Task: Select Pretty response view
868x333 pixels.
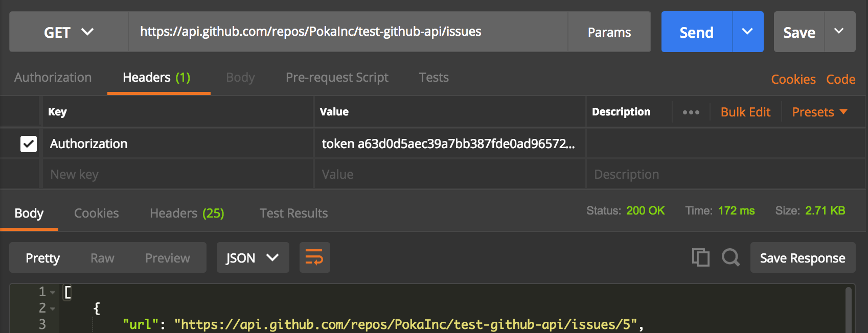Action: coord(43,258)
